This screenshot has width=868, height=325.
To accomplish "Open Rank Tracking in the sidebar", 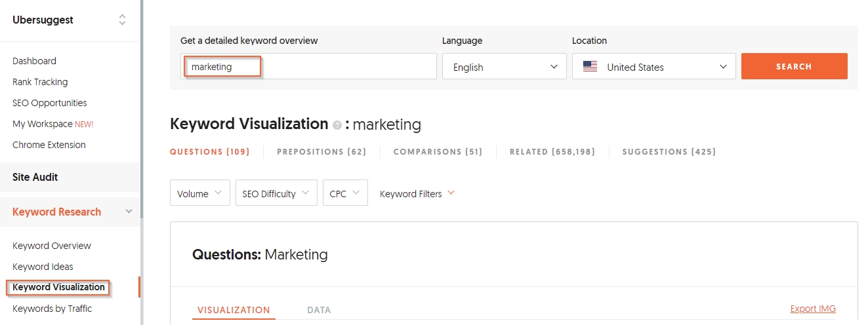I will 40,82.
